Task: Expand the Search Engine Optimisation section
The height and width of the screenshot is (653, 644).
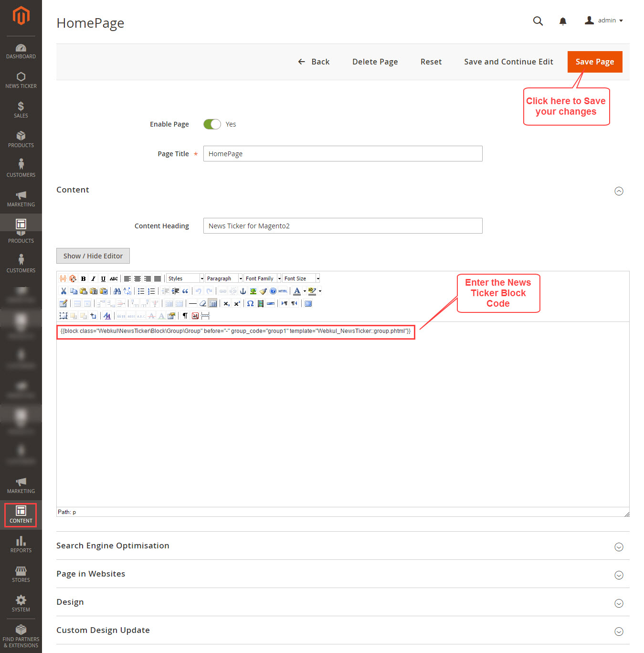Action: pos(619,547)
